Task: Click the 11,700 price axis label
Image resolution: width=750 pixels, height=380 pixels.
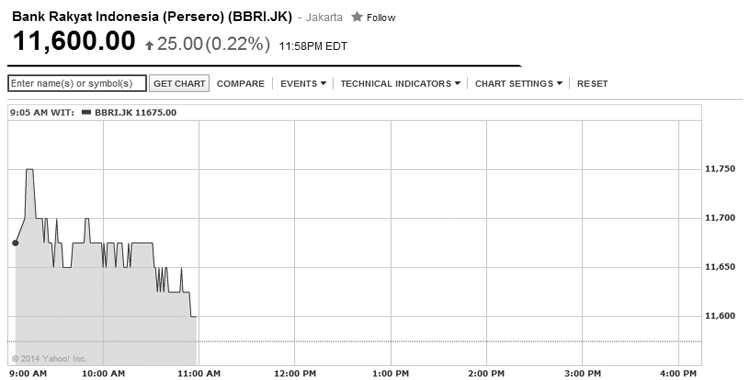Action: pyautogui.click(x=720, y=218)
